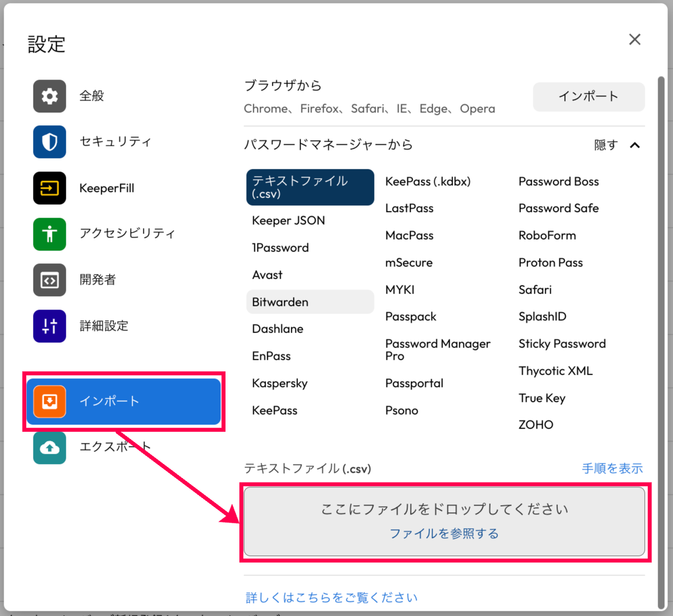Choose SplashID as import source
This screenshot has height=616, width=673.
[543, 317]
